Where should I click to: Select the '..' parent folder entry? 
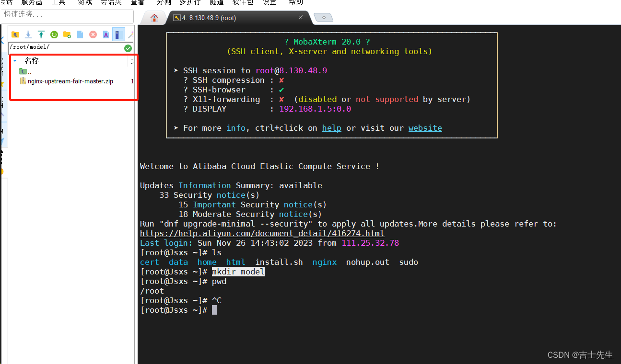(x=25, y=71)
